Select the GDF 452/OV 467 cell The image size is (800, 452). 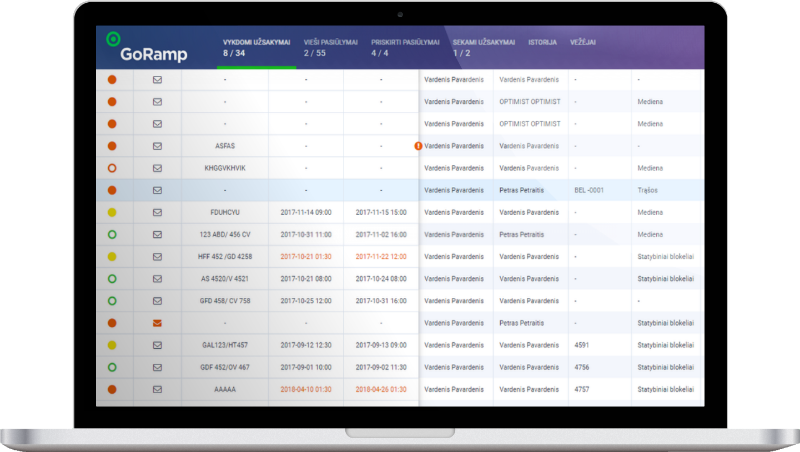225,367
